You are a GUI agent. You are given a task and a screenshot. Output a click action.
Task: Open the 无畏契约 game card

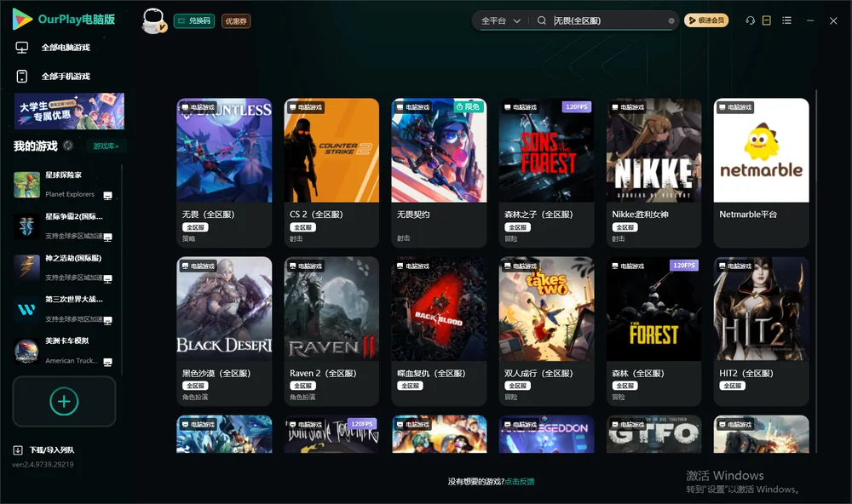(x=439, y=173)
